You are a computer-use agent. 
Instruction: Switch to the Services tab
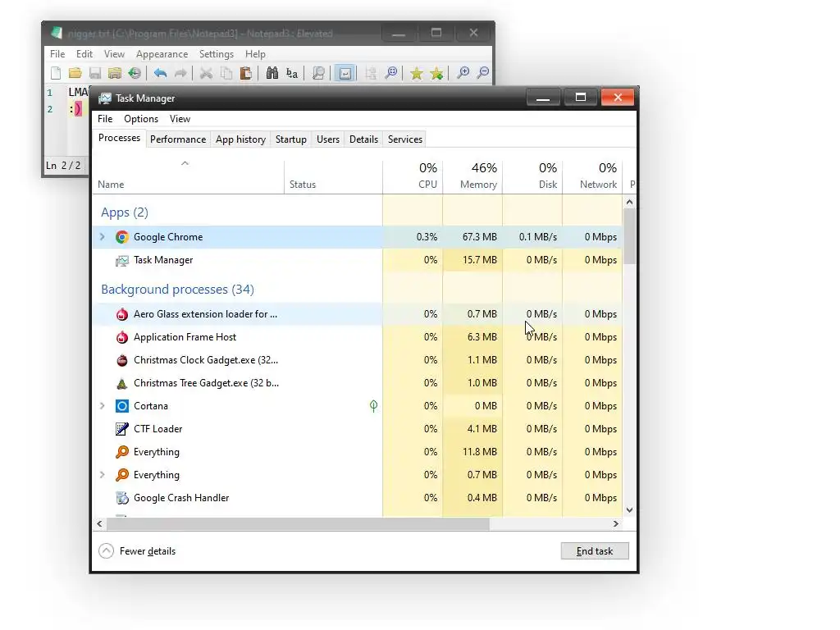tap(405, 139)
